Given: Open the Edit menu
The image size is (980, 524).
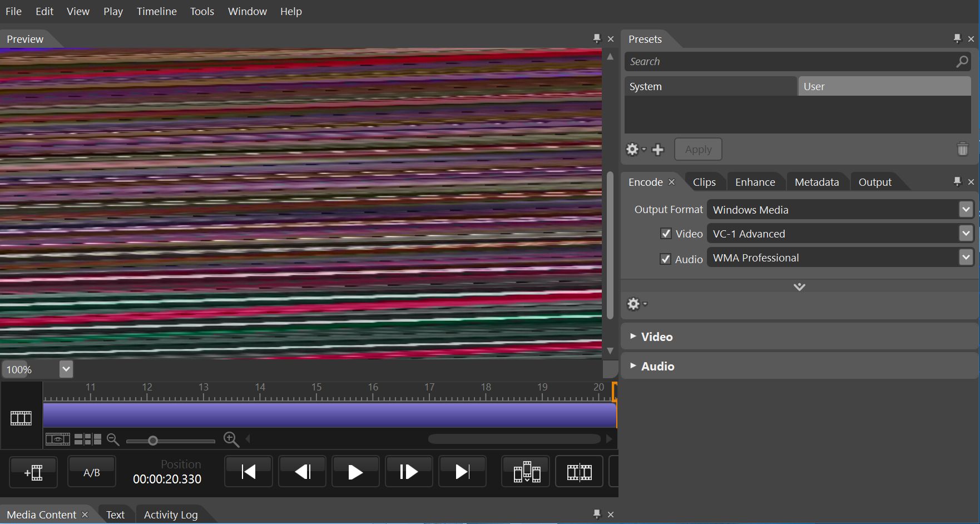Looking at the screenshot, I should pos(44,11).
